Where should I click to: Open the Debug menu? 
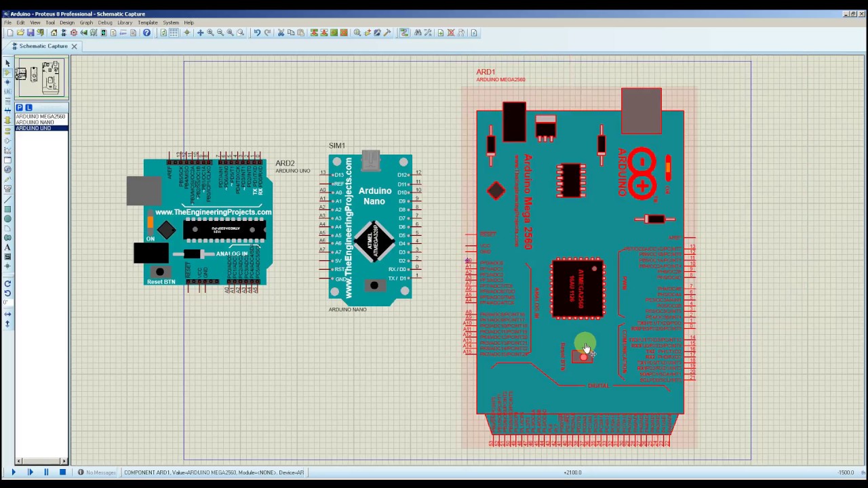click(x=105, y=22)
